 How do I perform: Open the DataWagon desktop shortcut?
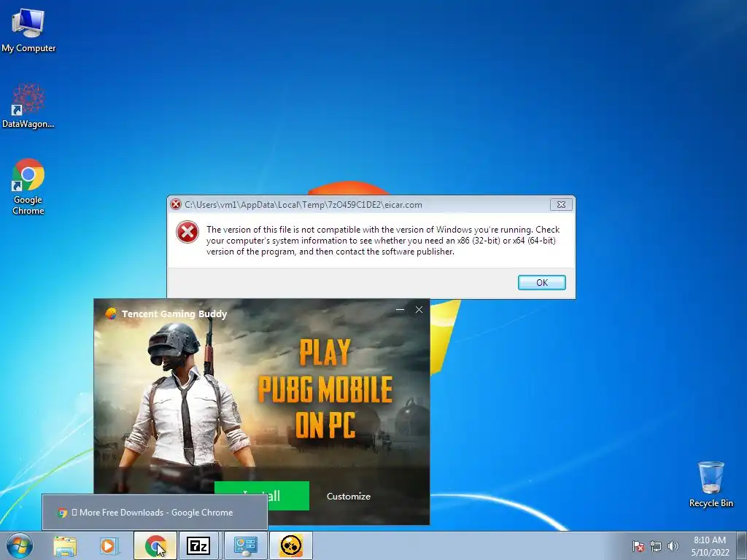28,106
